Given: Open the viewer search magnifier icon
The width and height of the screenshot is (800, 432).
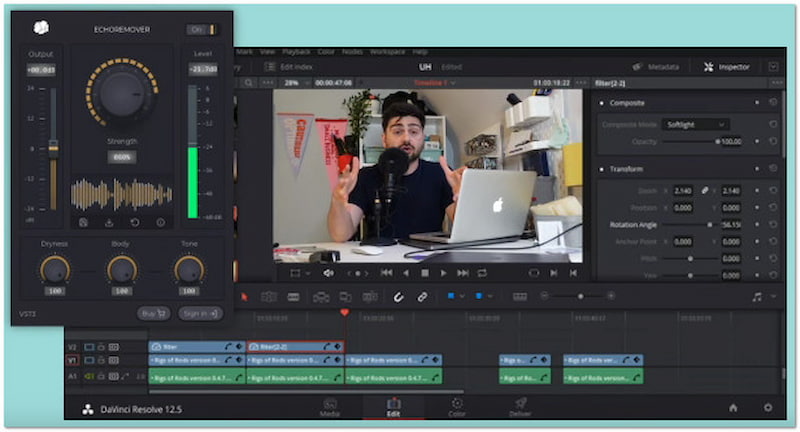Looking at the screenshot, I should point(248,83).
